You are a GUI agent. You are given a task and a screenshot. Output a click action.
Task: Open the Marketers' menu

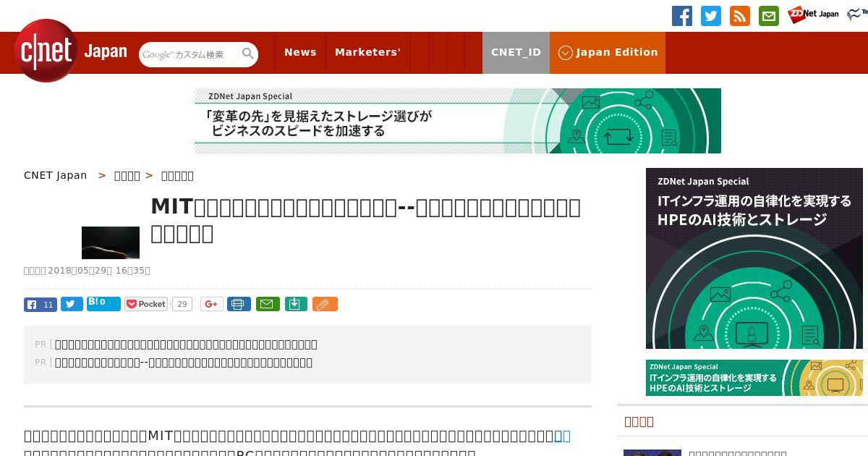click(x=367, y=52)
